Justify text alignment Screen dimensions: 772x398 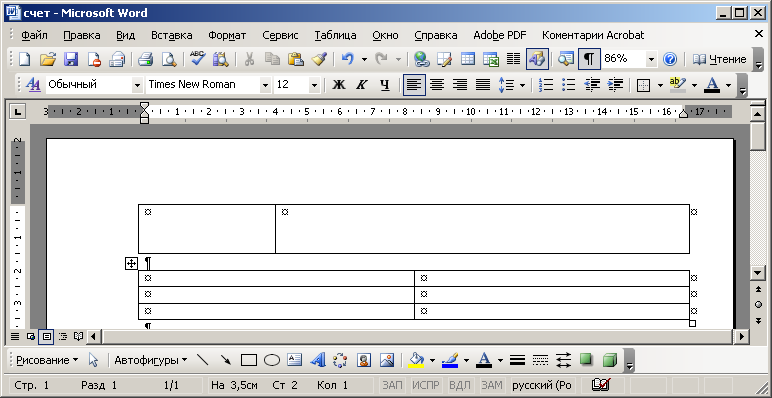(x=483, y=85)
